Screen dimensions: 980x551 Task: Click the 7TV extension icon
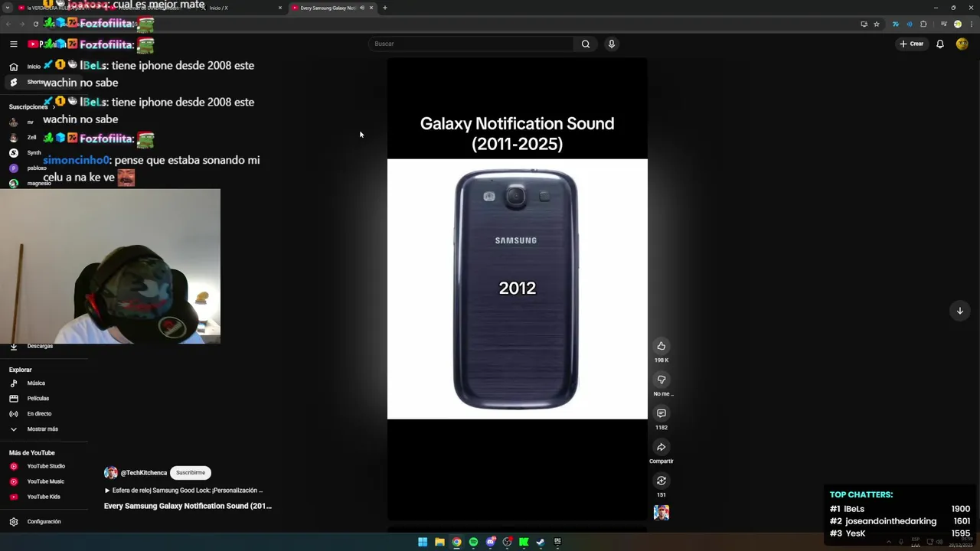(x=895, y=24)
